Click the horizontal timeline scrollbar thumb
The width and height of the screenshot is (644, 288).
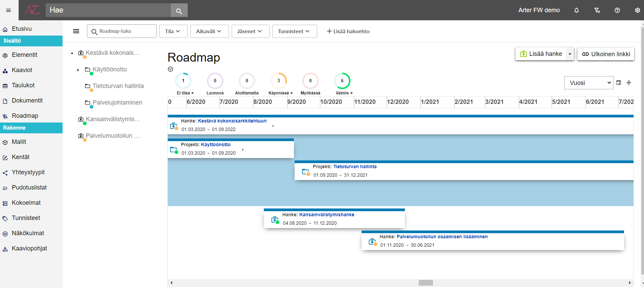pyautogui.click(x=425, y=283)
